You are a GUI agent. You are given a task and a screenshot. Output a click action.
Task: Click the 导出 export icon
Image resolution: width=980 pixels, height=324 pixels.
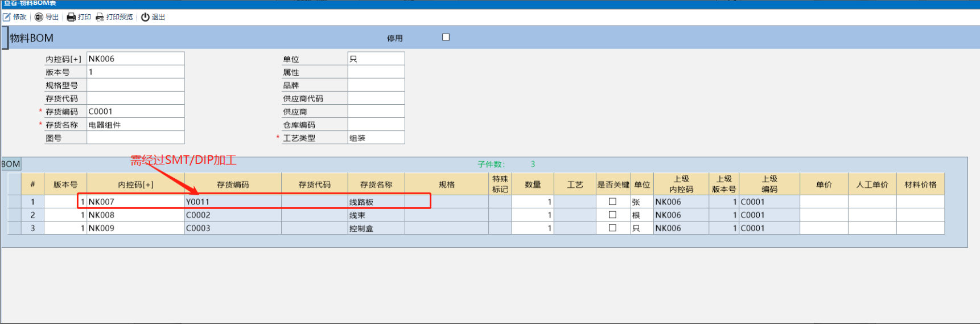39,17
